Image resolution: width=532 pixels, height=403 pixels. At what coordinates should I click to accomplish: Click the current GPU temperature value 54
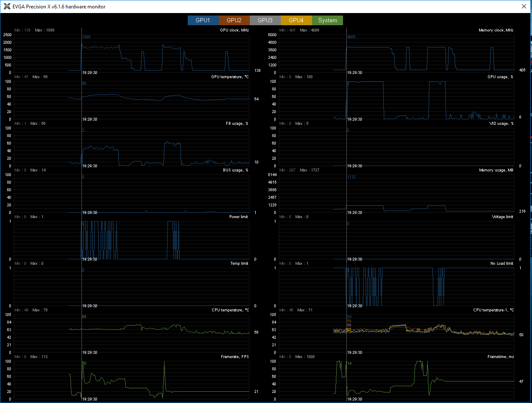257,99
